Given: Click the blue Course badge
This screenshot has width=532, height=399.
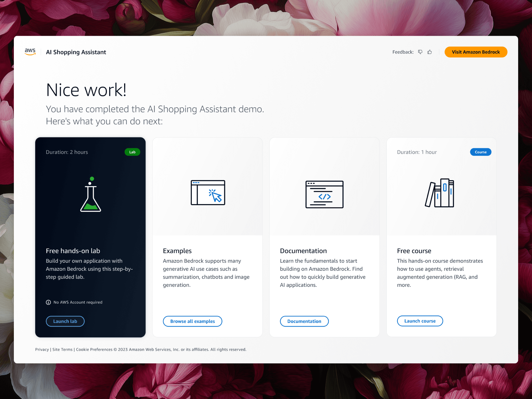Looking at the screenshot, I should tap(480, 152).
